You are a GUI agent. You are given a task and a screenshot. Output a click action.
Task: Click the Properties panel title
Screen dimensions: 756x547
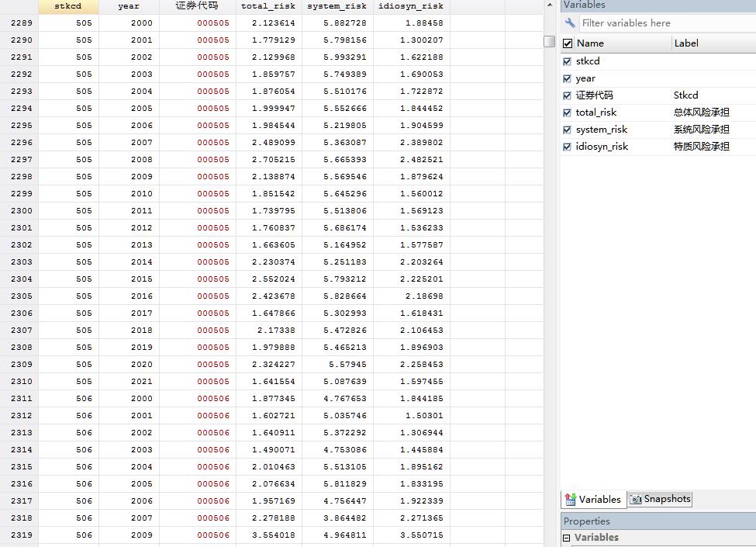(x=586, y=521)
